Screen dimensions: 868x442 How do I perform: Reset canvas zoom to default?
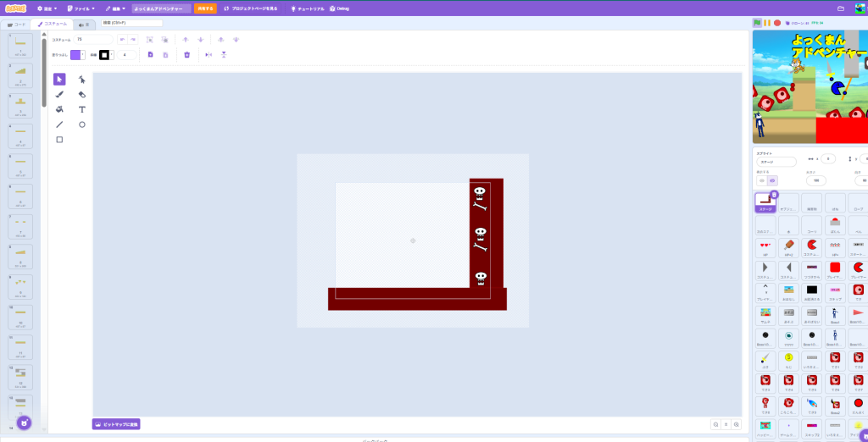726,424
